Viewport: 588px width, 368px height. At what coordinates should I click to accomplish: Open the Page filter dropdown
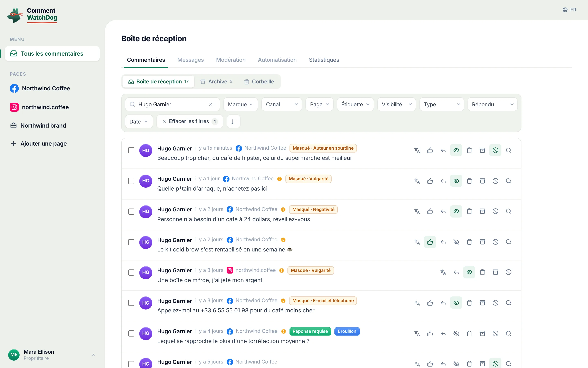point(319,104)
